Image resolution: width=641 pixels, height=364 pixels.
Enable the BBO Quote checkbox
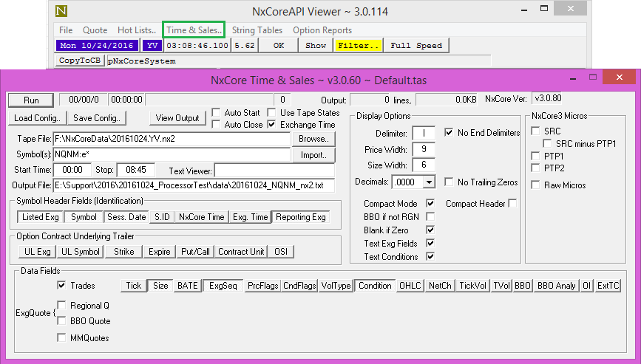click(x=61, y=320)
